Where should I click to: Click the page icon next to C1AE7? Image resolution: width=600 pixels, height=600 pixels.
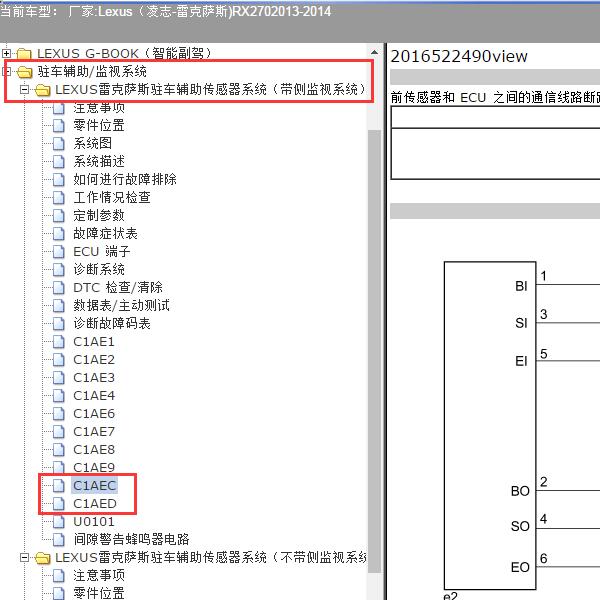point(59,431)
